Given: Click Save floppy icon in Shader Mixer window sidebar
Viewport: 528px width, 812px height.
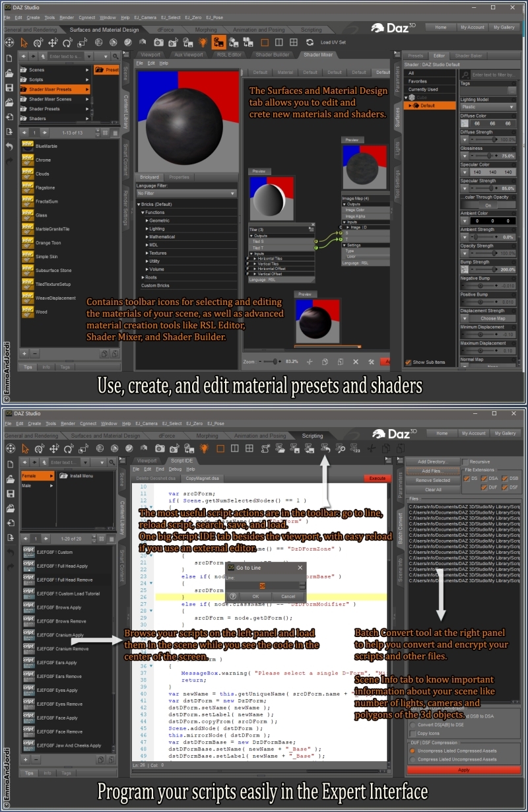Looking at the screenshot, I should [x=9, y=87].
